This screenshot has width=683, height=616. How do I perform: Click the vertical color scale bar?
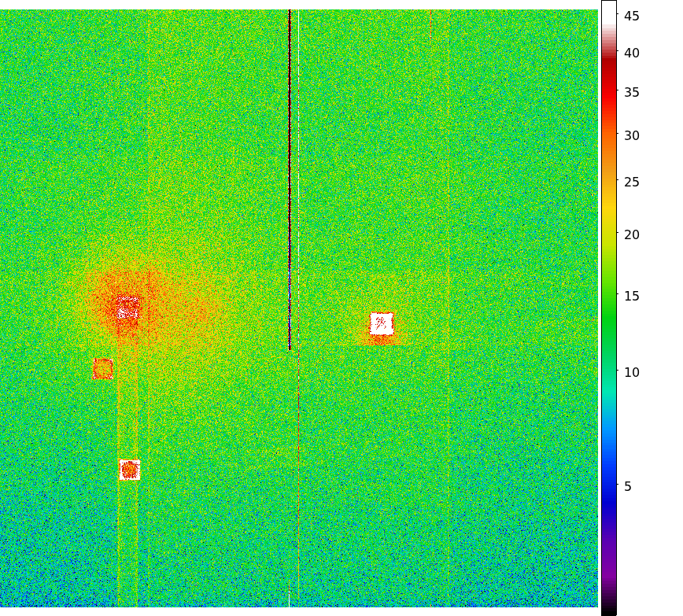[609, 308]
